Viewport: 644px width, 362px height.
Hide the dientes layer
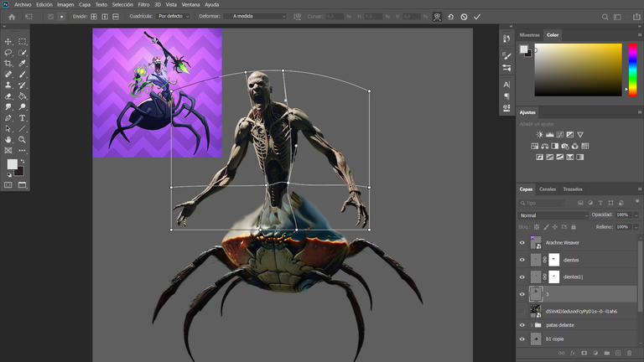[522, 260]
